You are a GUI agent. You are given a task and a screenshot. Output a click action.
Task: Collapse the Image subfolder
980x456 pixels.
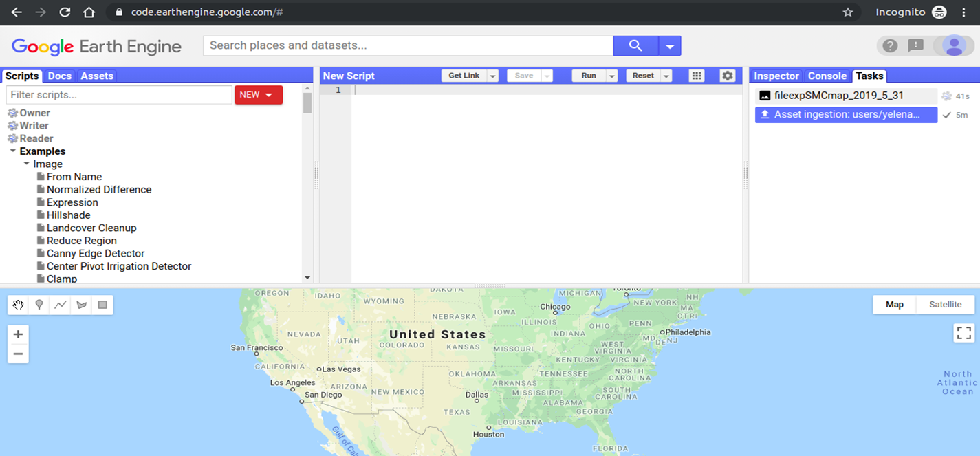point(26,164)
